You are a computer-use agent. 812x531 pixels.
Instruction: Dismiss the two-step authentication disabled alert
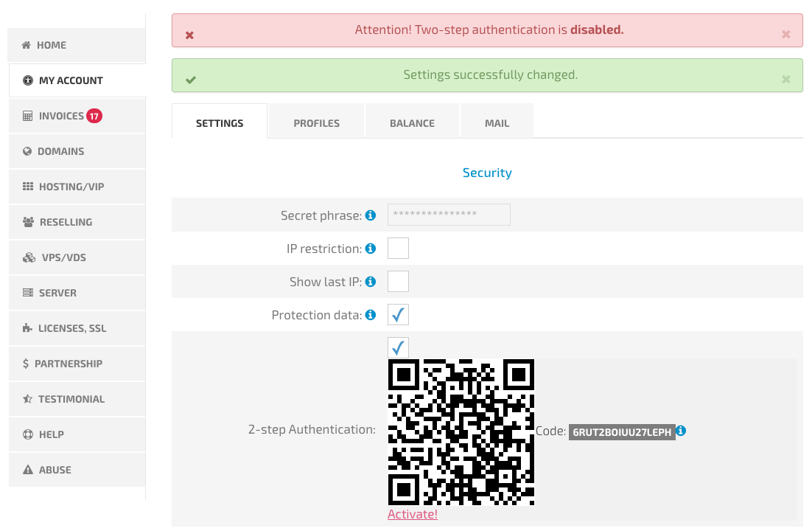pyautogui.click(x=785, y=35)
